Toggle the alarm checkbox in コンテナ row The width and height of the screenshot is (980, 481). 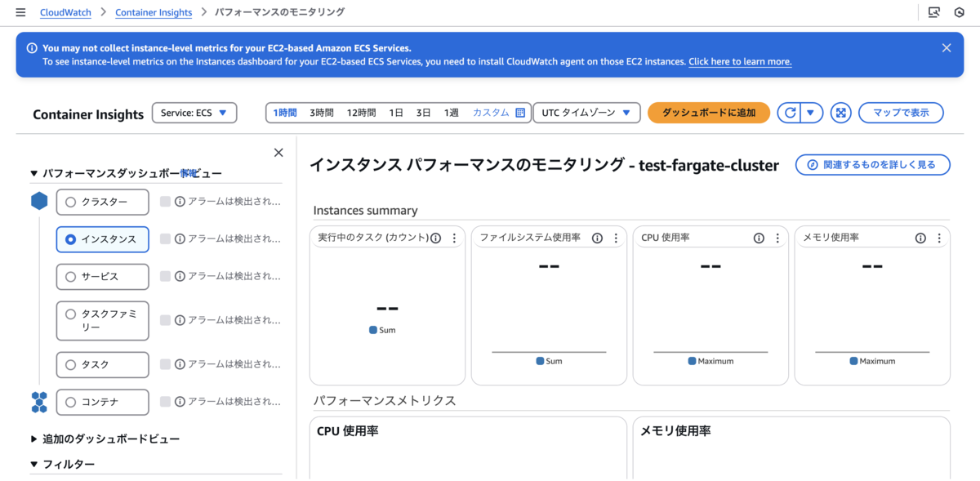point(166,402)
